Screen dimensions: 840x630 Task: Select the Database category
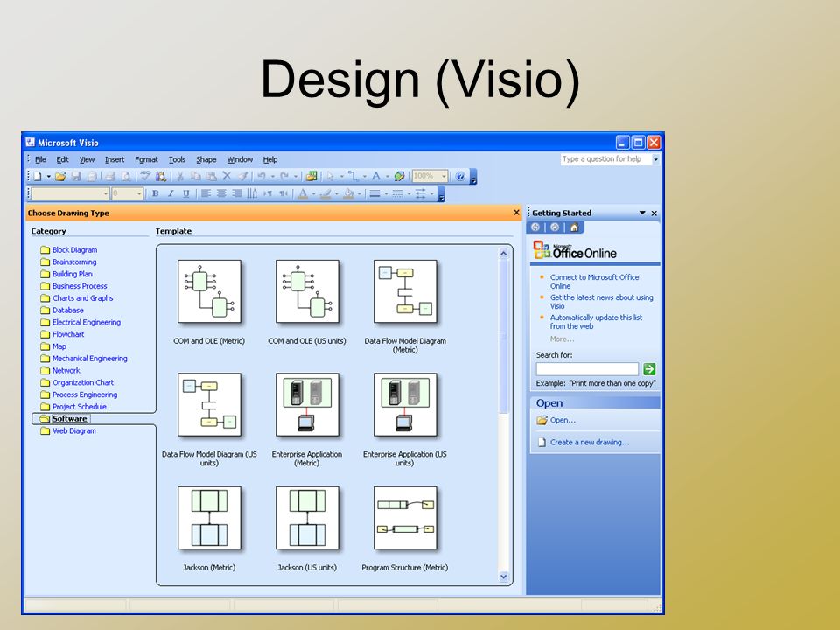pyautogui.click(x=67, y=310)
